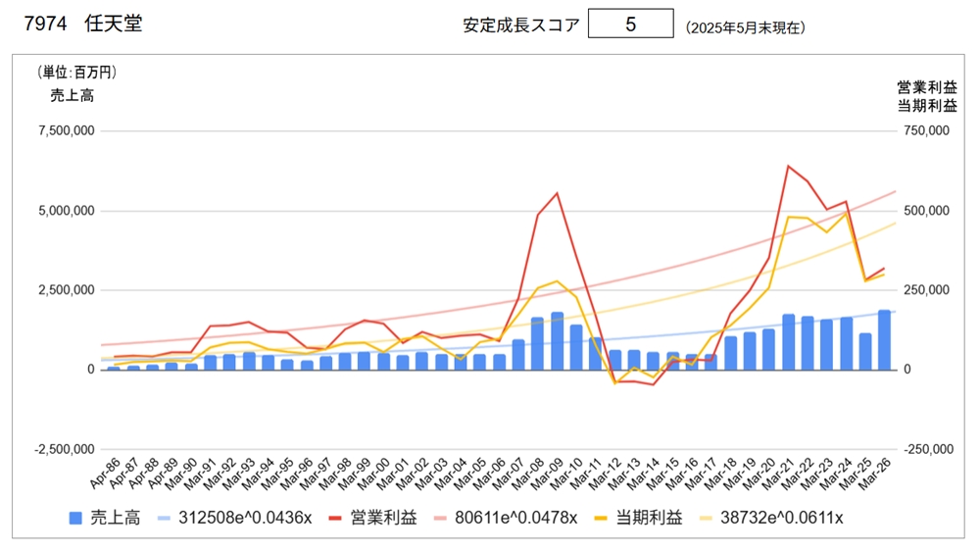
Task: Click the left axis title 売上高
Action: pos(72,96)
